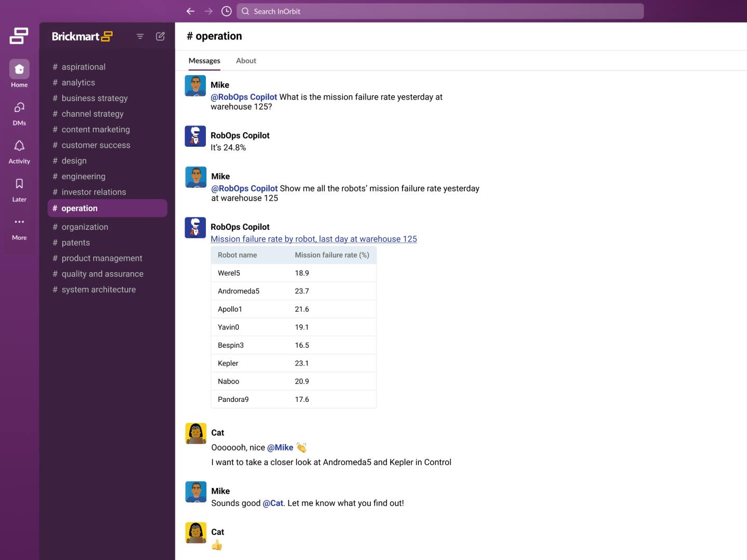Click the Naboo table cell
Image resolution: width=747 pixels, height=560 pixels.
click(228, 381)
